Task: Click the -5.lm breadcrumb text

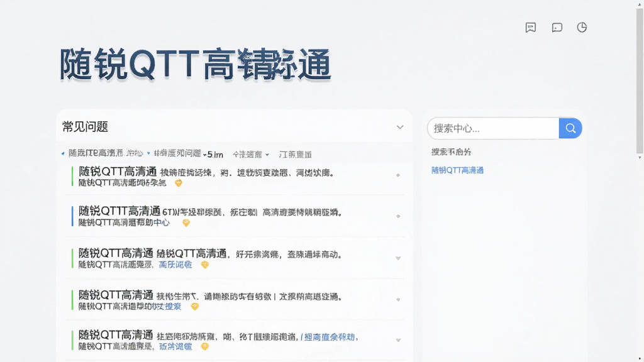Action: 213,155
